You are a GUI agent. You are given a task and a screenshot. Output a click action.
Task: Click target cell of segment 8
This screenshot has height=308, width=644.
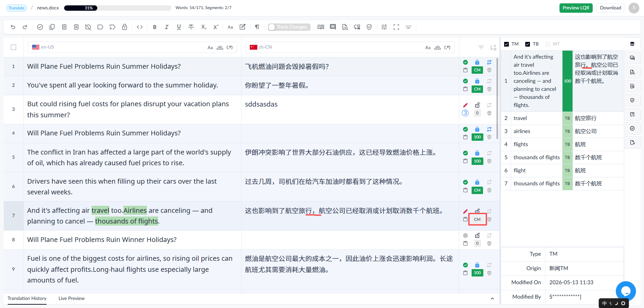(x=350, y=240)
